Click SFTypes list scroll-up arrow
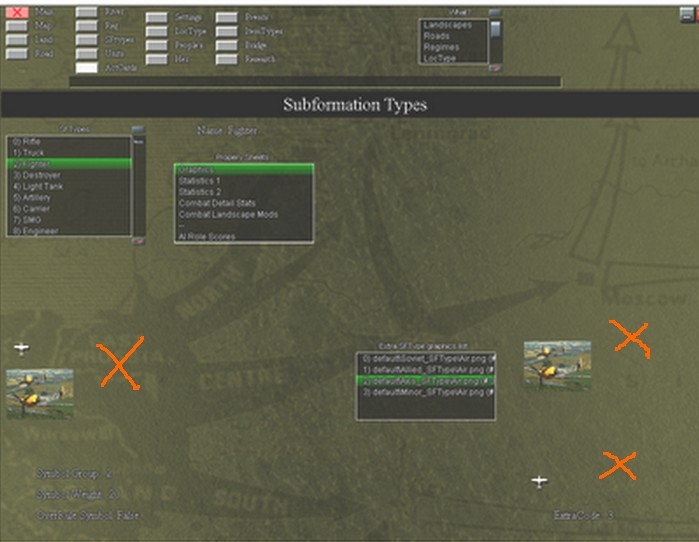Image resolution: width=699 pixels, height=542 pixels. [x=138, y=129]
